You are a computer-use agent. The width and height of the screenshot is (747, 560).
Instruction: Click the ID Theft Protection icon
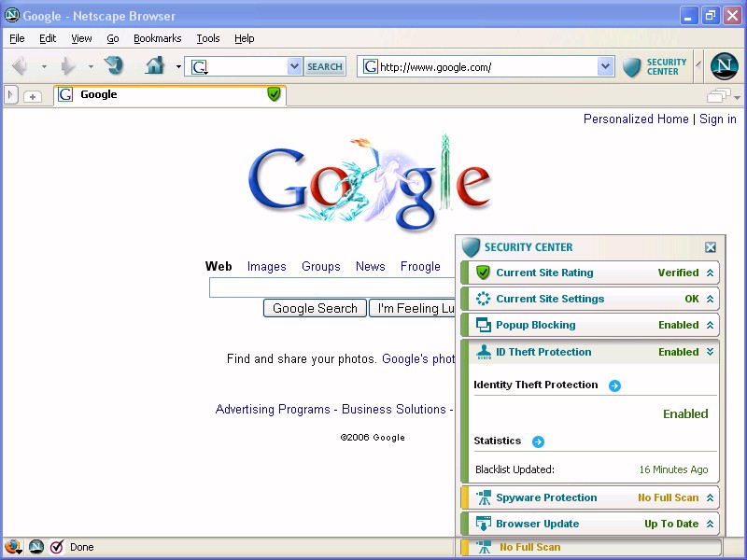(x=484, y=352)
